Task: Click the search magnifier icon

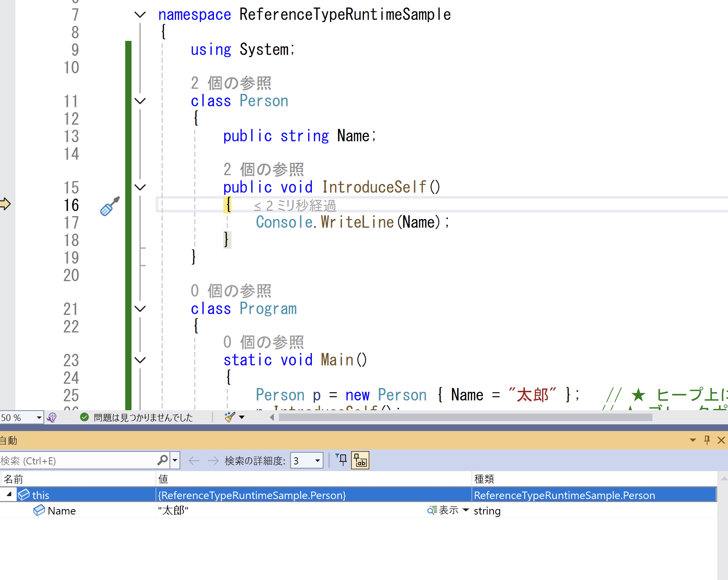Action: pyautogui.click(x=163, y=460)
